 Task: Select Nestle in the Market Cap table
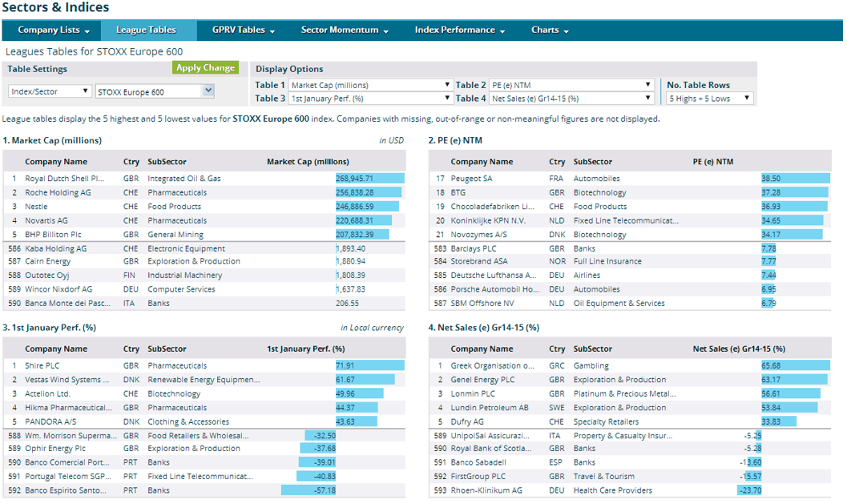(x=36, y=207)
